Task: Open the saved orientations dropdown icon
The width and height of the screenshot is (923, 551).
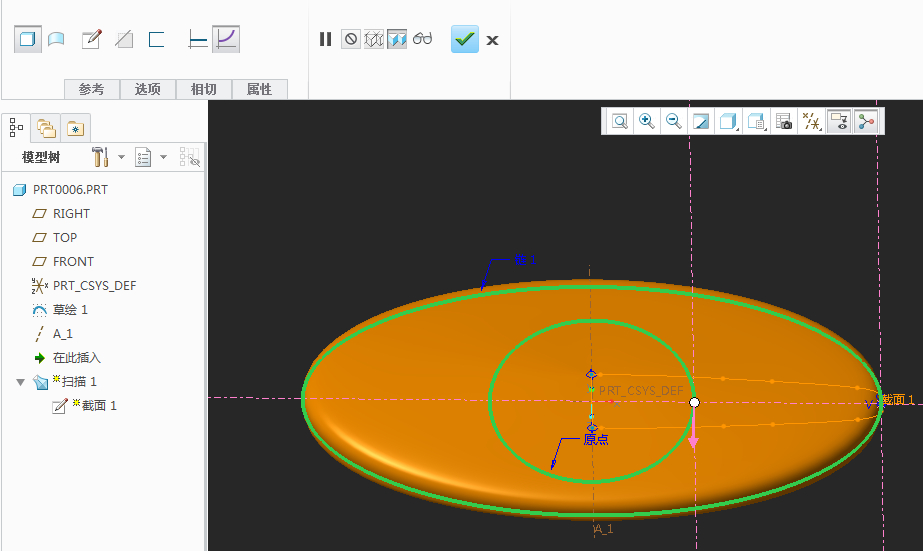Action: 756,121
